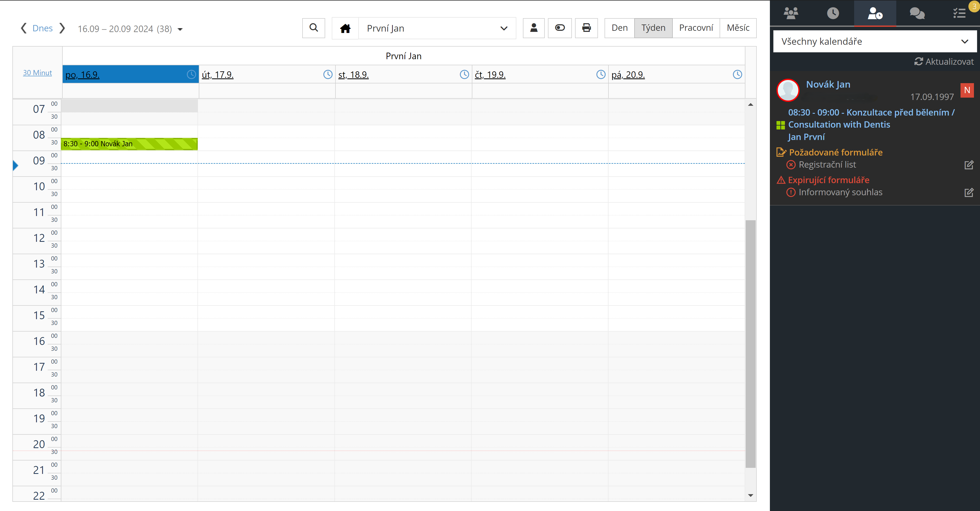
Task: Click the home icon button
Action: point(345,28)
